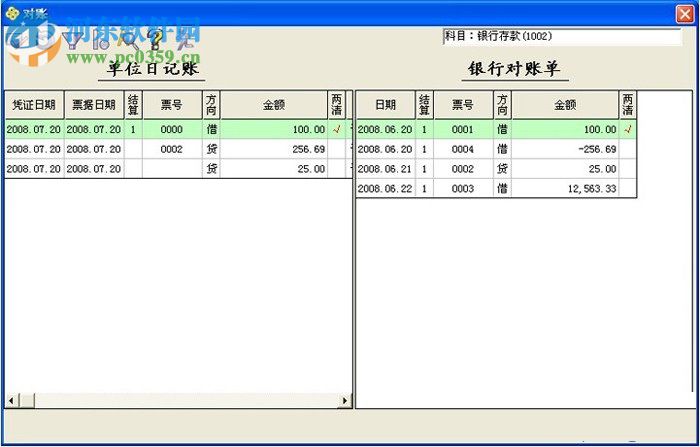Click left arrow of journal horizontal scrollbar
Image resolution: width=700 pixels, height=447 pixels.
click(x=12, y=401)
